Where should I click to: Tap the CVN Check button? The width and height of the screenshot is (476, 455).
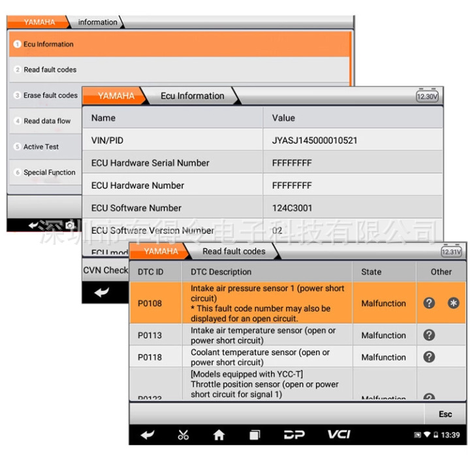[105, 270]
